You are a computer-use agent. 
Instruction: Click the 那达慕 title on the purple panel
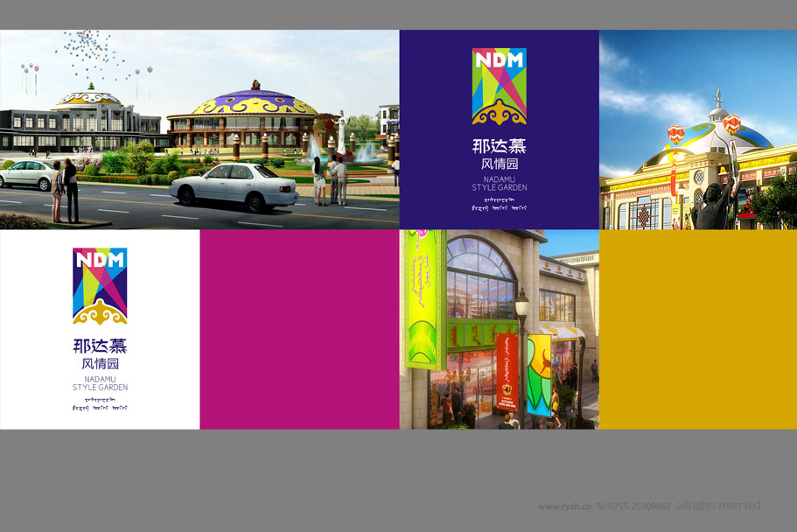coord(499,146)
